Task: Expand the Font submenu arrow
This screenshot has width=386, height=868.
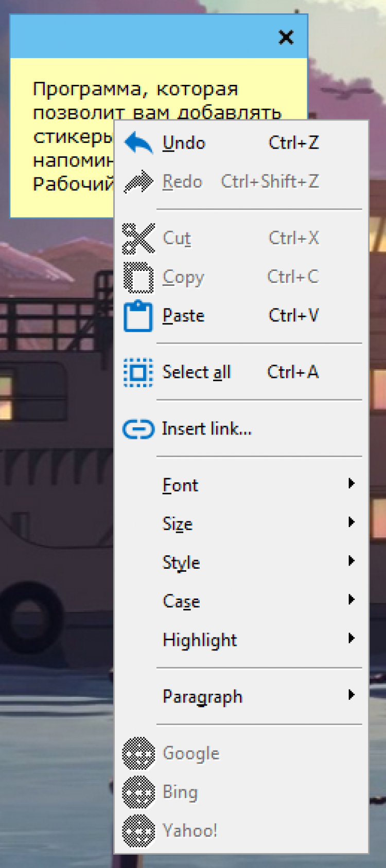Action: coord(352,483)
